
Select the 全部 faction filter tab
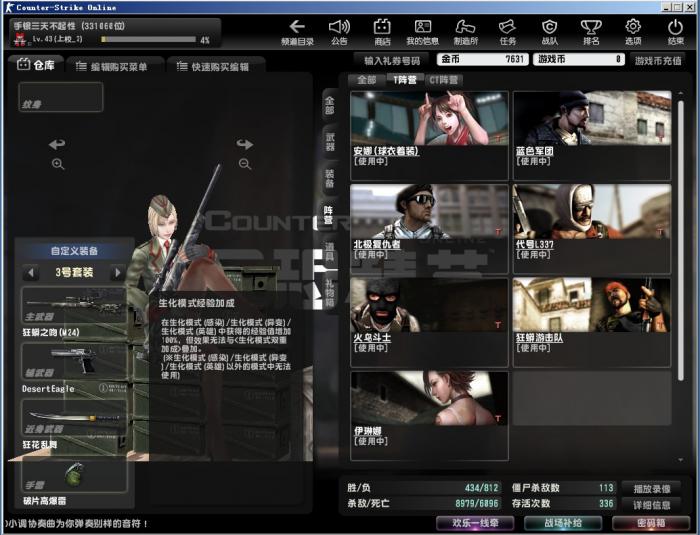coord(367,80)
